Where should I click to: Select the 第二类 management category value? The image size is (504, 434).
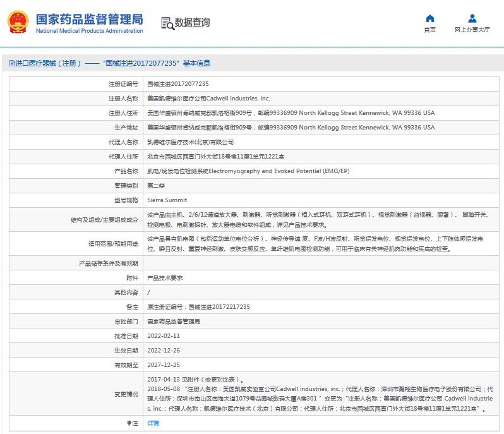156,186
